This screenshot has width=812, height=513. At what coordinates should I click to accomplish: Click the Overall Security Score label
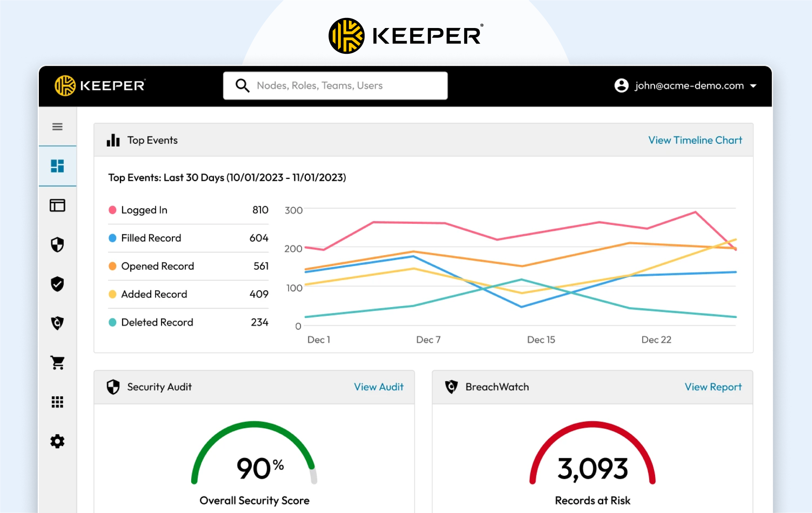pos(254,500)
